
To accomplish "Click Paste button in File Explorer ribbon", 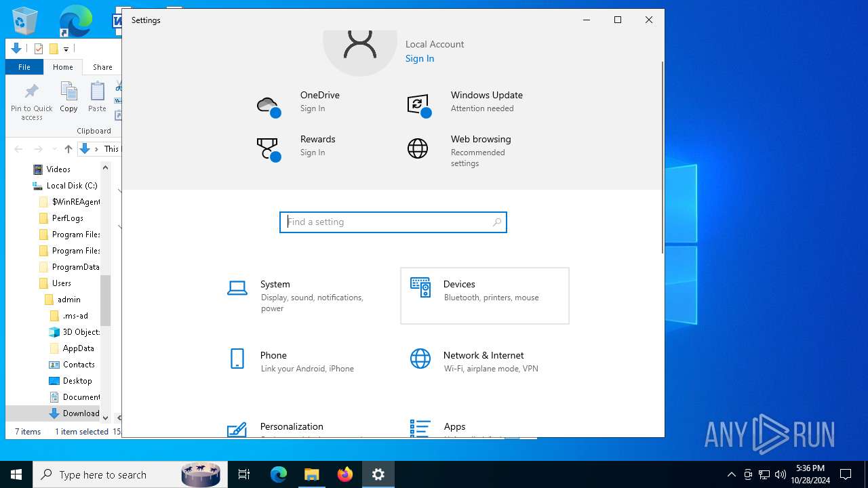I will 97,97.
